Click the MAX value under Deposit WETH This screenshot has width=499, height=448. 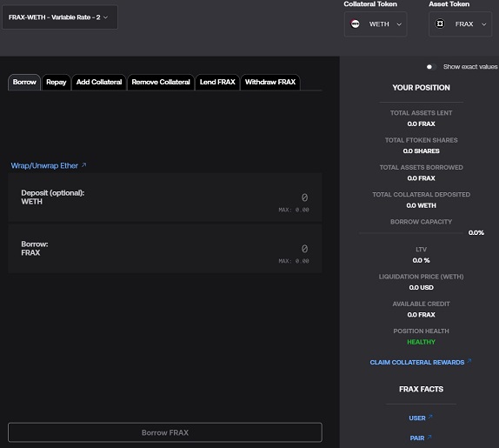click(294, 210)
